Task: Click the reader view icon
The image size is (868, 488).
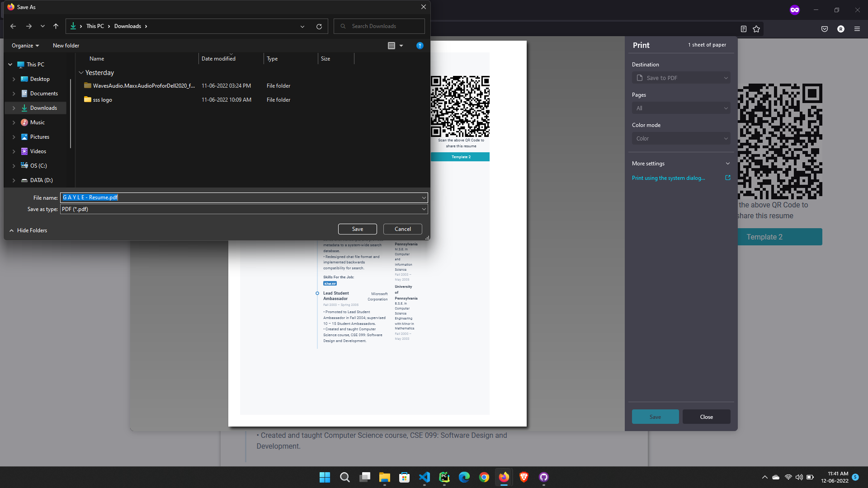Action: pos(743,29)
